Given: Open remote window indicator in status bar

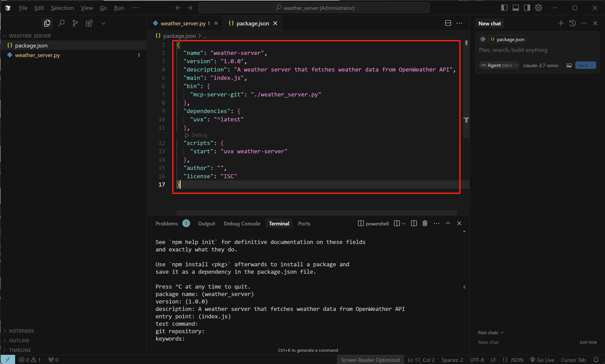Looking at the screenshot, I should click(x=8, y=360).
